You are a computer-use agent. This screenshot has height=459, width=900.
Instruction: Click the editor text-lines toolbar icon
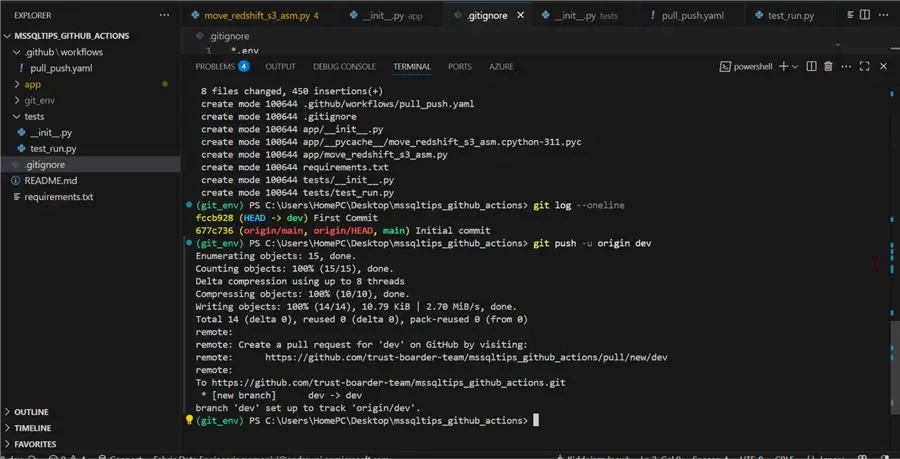coord(851,15)
